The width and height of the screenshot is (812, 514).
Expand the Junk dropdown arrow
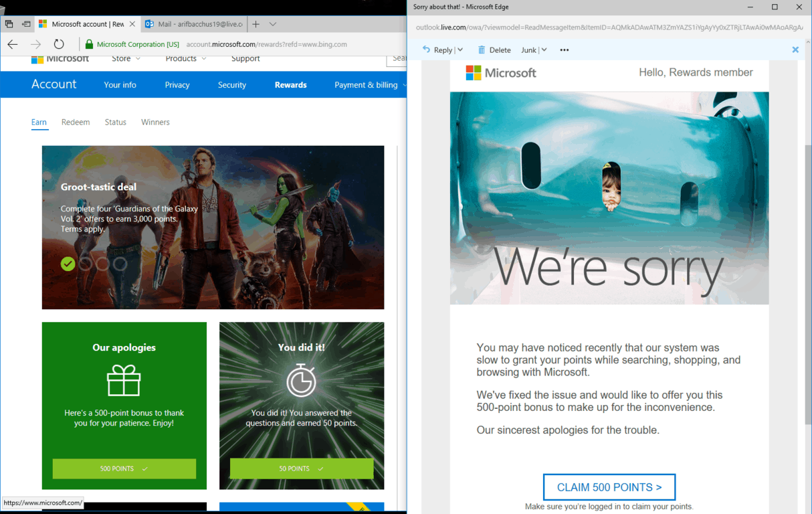point(544,50)
